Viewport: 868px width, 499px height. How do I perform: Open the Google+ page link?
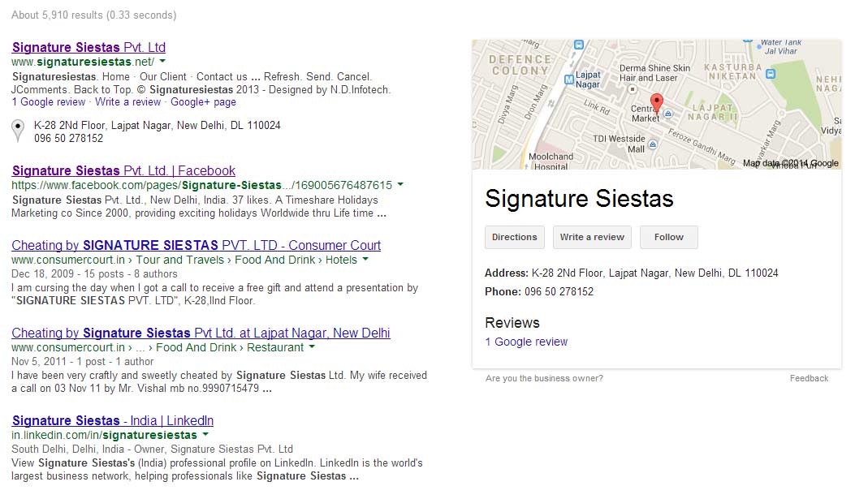203,102
